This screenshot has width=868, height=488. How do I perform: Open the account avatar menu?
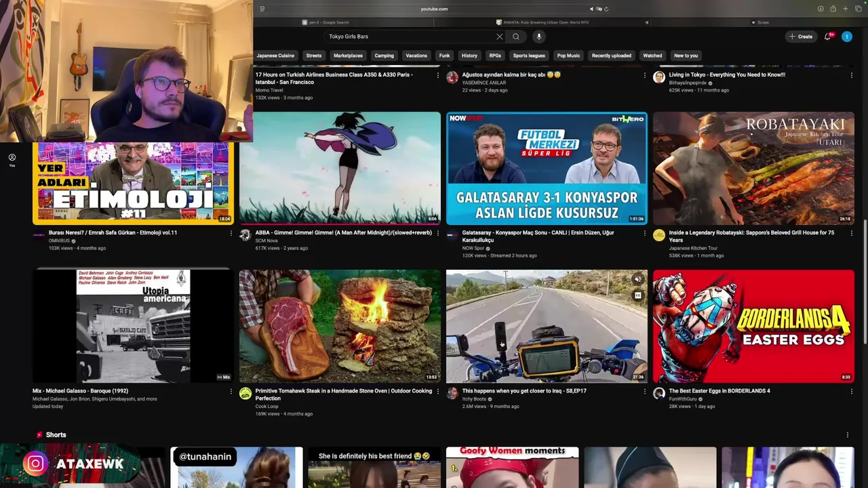tap(846, 37)
